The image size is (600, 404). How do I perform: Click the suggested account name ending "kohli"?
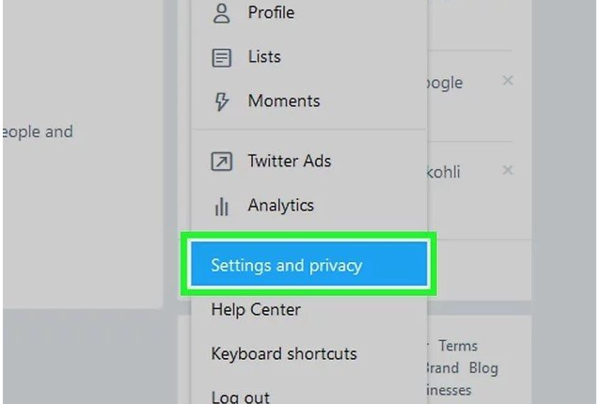(445, 171)
